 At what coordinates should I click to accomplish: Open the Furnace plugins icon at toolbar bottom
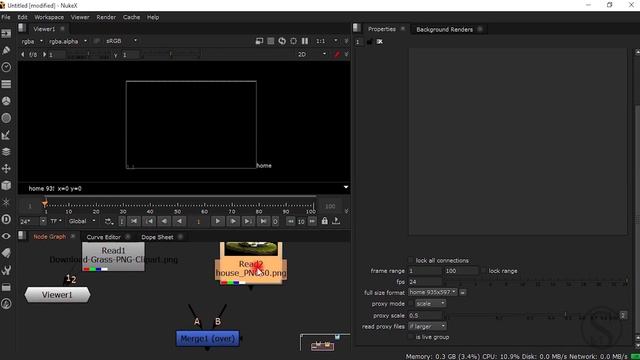pos(6,304)
